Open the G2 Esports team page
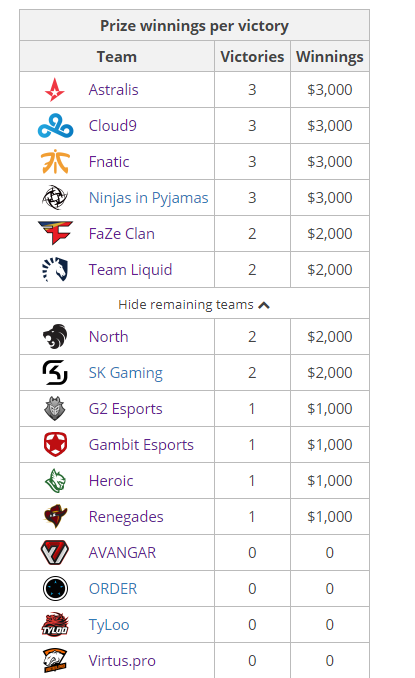 (x=125, y=409)
